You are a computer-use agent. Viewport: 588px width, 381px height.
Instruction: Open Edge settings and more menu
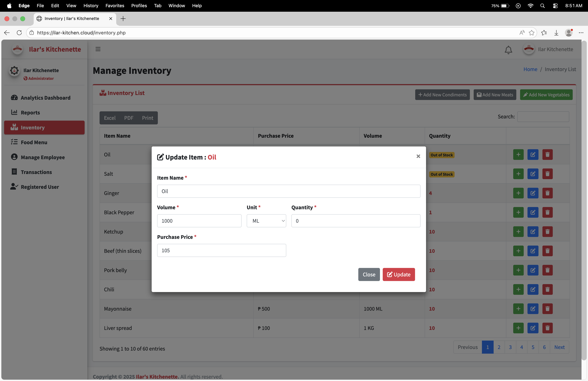(581, 33)
